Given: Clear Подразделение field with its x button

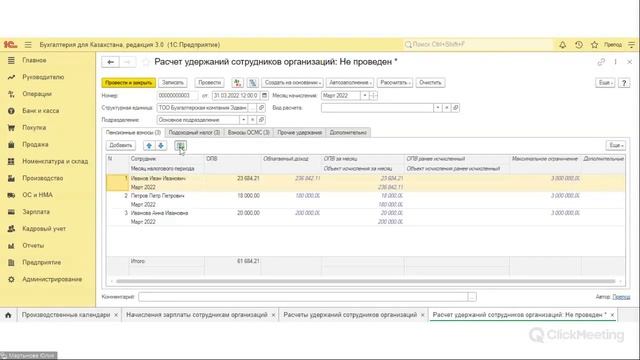Looking at the screenshot, I should [252, 120].
